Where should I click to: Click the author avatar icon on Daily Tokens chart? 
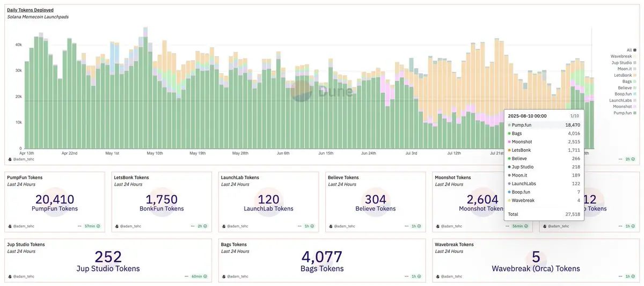coord(10,159)
